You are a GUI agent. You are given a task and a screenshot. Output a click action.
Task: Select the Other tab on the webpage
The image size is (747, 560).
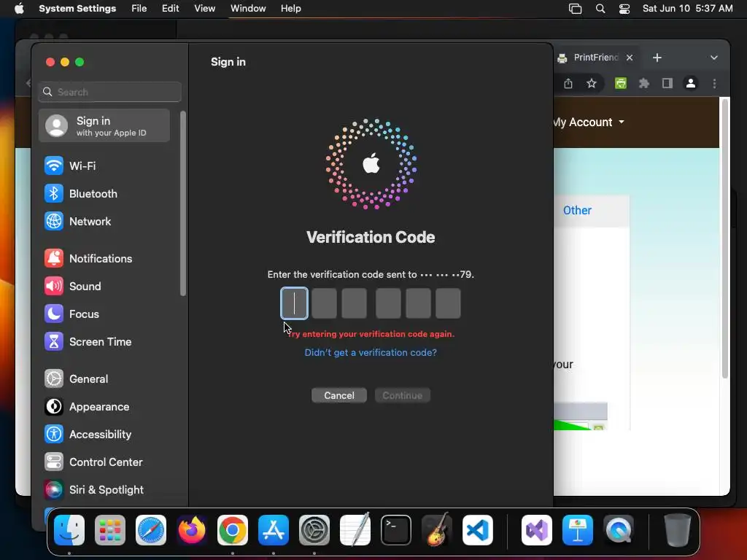pos(577,211)
